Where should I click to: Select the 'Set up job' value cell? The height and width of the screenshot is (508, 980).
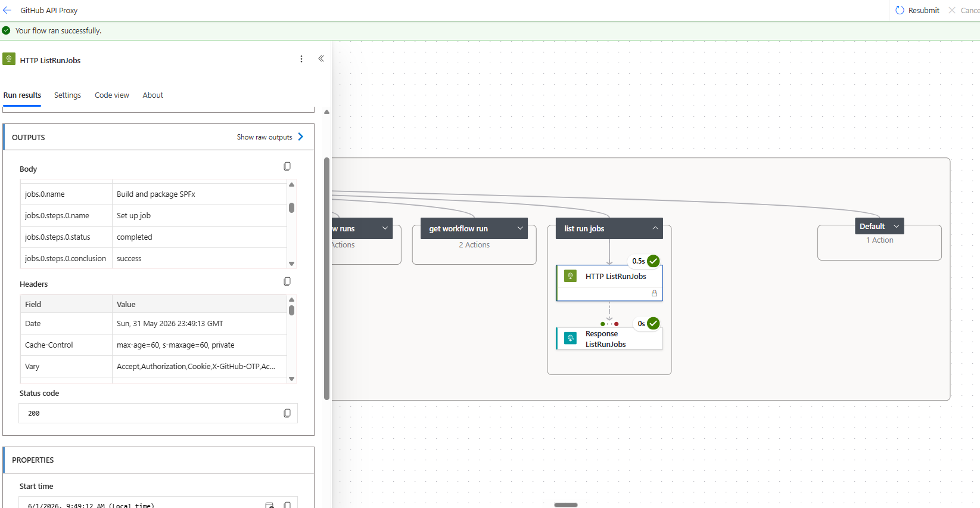200,216
